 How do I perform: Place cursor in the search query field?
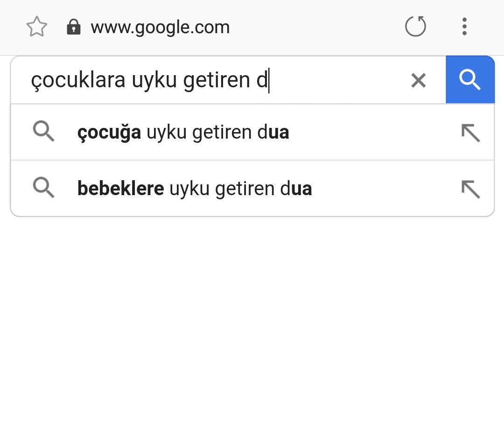212,80
